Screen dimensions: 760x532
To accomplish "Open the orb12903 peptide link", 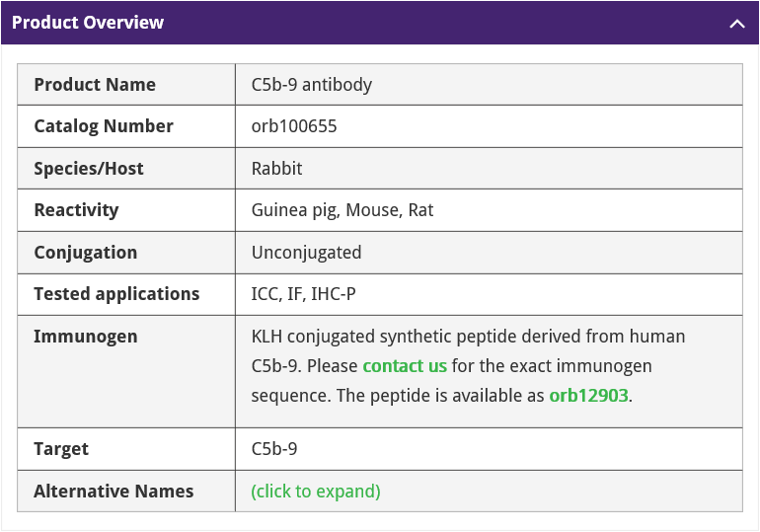I will pyautogui.click(x=588, y=396).
